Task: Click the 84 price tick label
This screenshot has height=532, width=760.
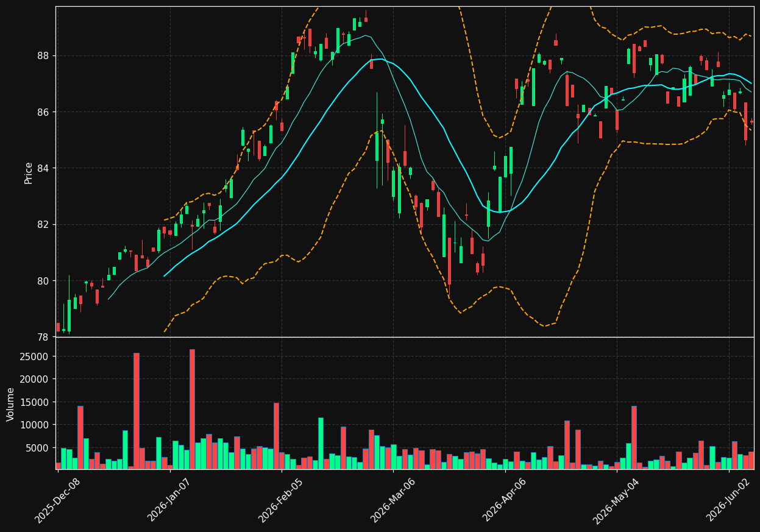Action: [44, 168]
